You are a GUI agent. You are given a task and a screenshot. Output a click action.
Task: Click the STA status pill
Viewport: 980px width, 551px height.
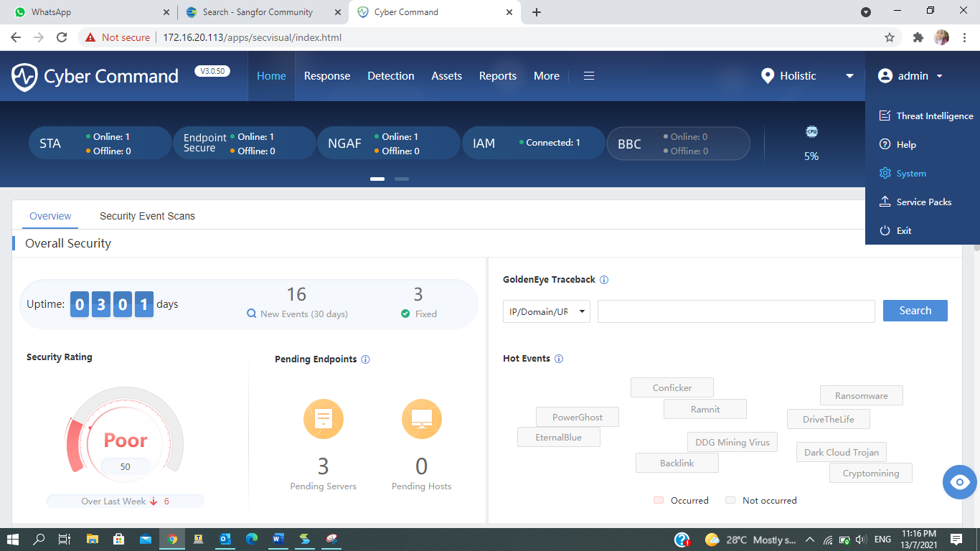click(x=100, y=143)
